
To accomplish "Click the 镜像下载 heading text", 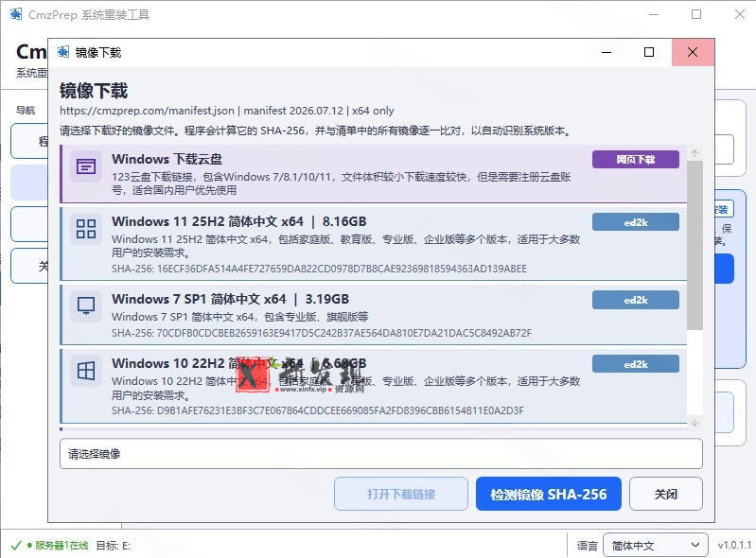I will 94,91.
